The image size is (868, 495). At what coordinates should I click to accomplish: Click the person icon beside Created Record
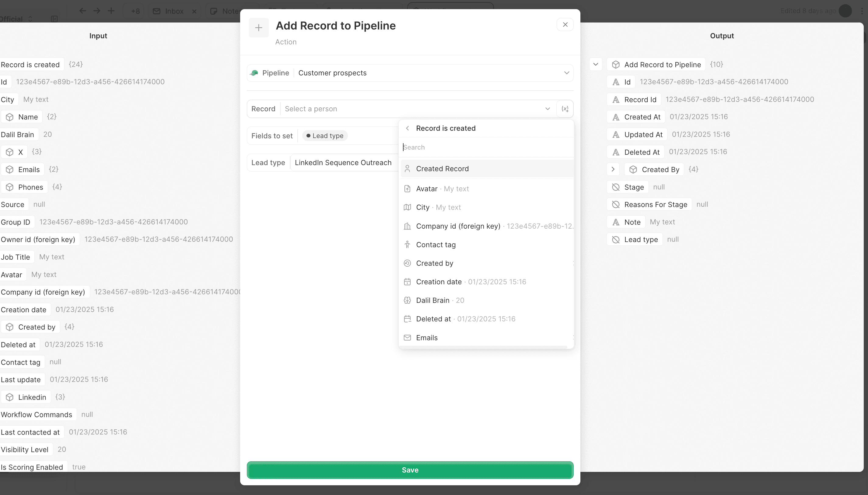407,168
